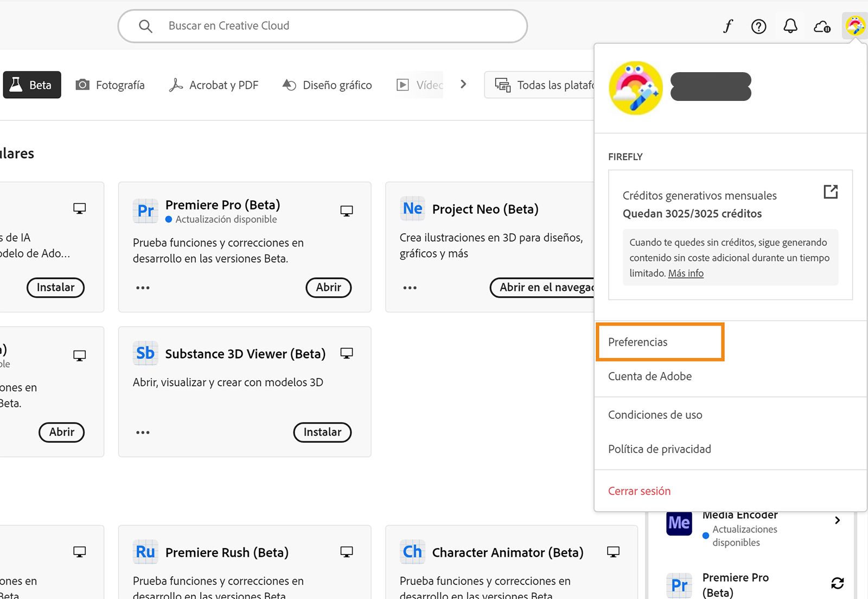The height and width of the screenshot is (599, 868).
Task: Select the Fotografía category tab
Action: coord(110,85)
